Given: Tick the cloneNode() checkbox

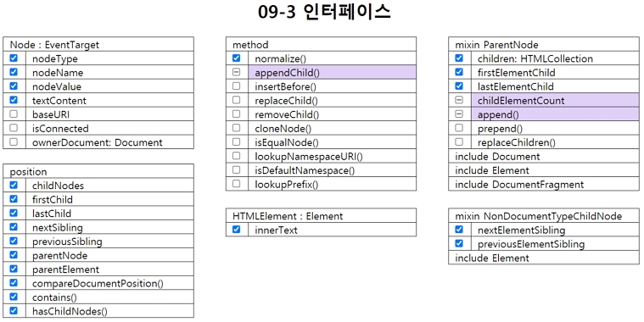Looking at the screenshot, I should (x=236, y=128).
